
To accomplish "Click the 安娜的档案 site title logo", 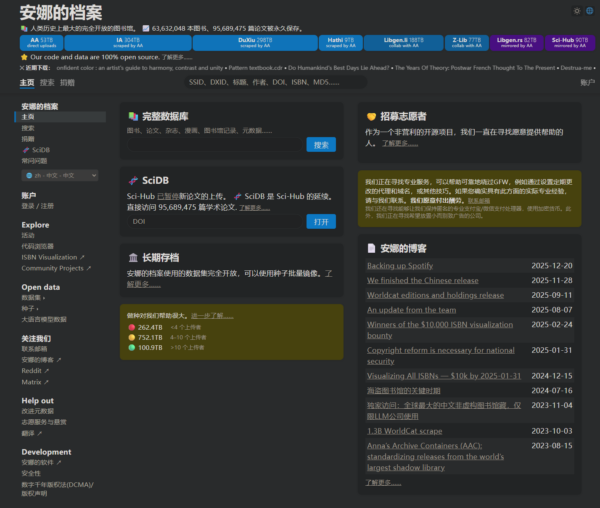I will point(61,13).
